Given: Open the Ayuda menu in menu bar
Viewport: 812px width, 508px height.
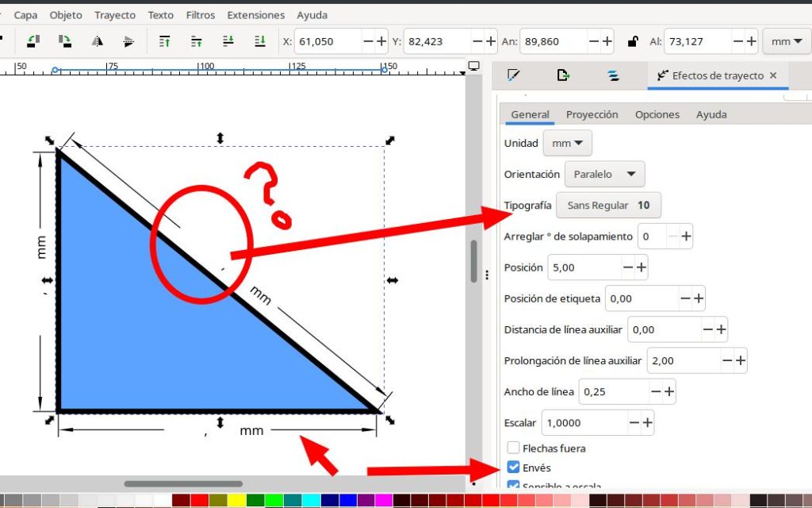Looking at the screenshot, I should click(312, 15).
